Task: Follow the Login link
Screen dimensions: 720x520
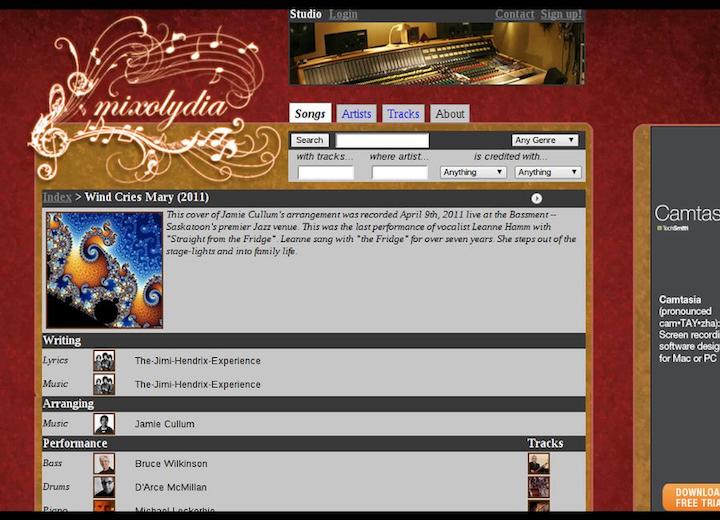Action: (x=343, y=14)
